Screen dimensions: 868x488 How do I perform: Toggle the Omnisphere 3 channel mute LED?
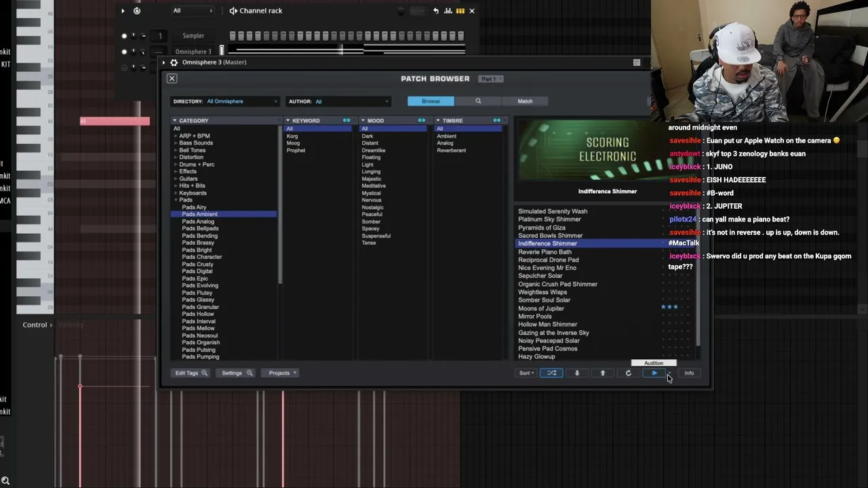point(123,52)
